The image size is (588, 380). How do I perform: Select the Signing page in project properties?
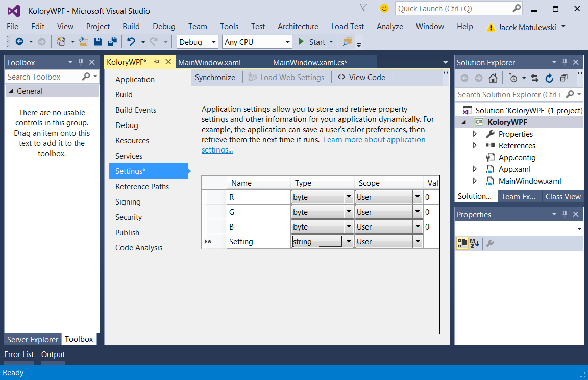[x=128, y=201]
